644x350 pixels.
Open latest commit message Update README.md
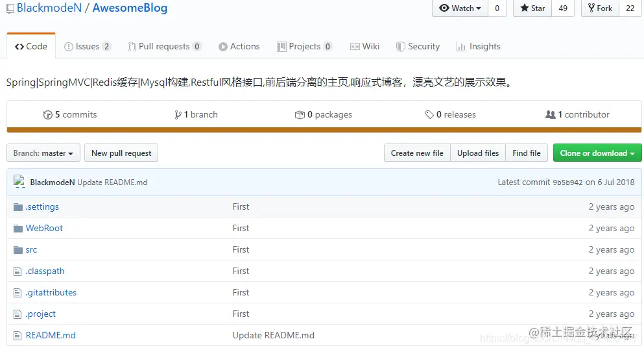click(112, 182)
